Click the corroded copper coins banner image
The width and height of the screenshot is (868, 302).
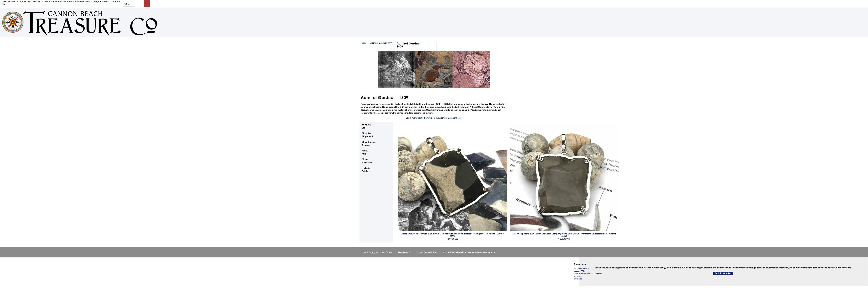point(434,69)
